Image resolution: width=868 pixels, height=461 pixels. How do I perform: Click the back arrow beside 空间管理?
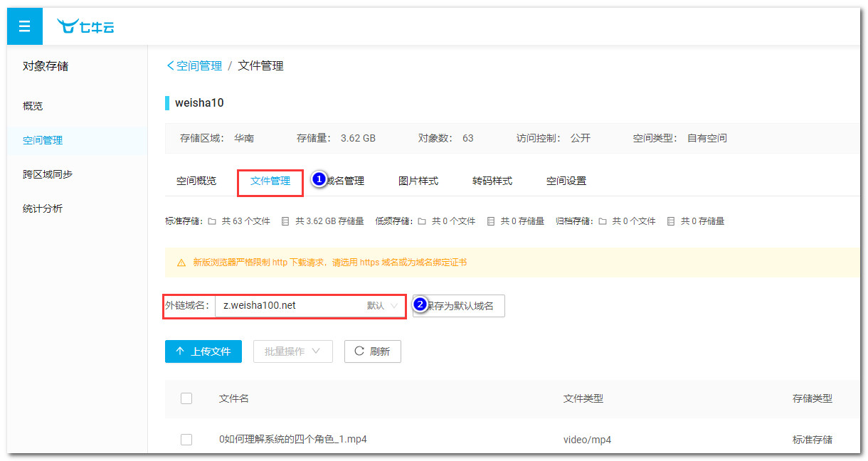tap(170, 65)
